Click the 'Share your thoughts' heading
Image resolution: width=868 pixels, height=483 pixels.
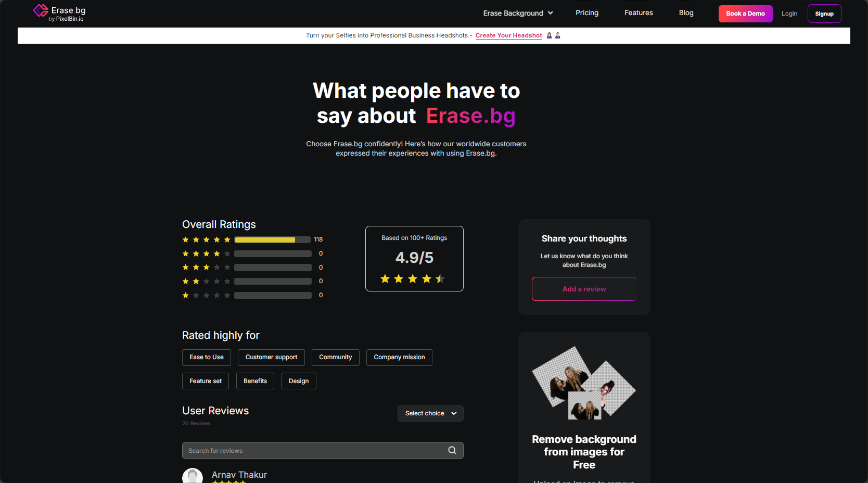pos(584,239)
